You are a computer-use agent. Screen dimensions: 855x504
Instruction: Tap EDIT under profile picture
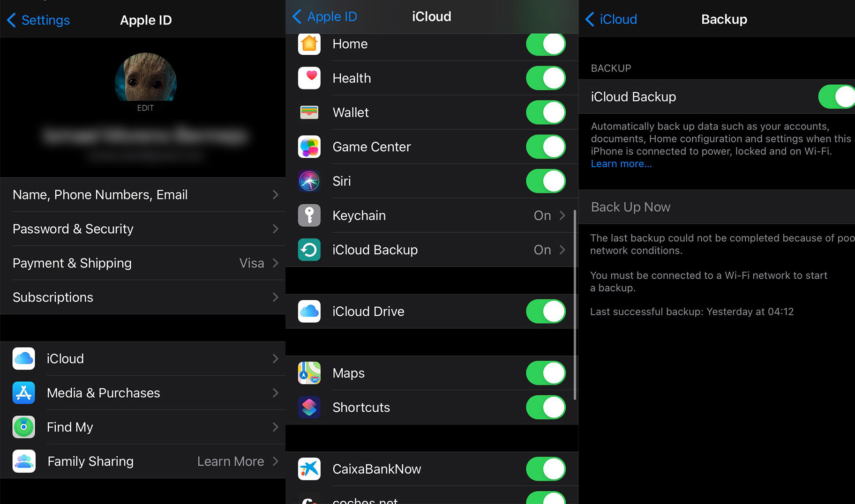point(145,108)
